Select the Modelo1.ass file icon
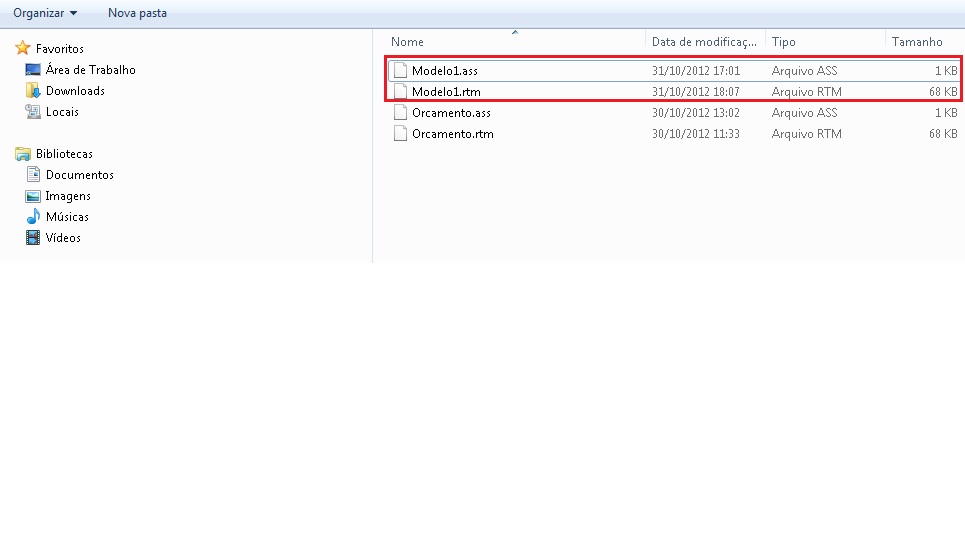Screen dimensions: 965x539 pos(400,70)
